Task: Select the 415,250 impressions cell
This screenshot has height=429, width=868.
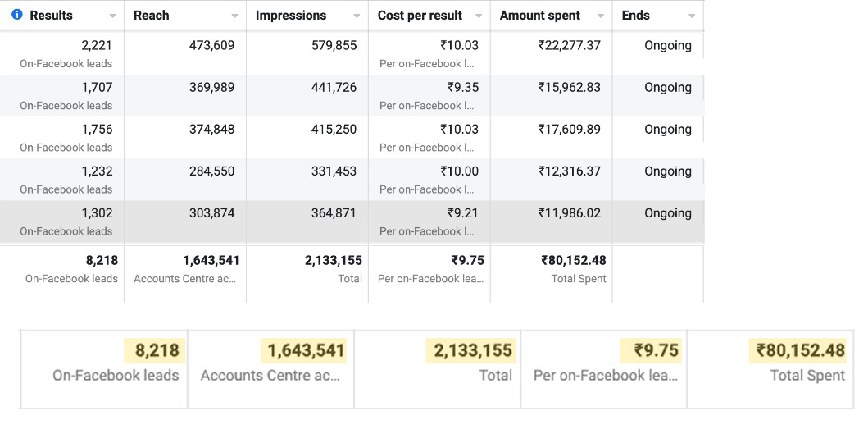Action: tap(334, 130)
